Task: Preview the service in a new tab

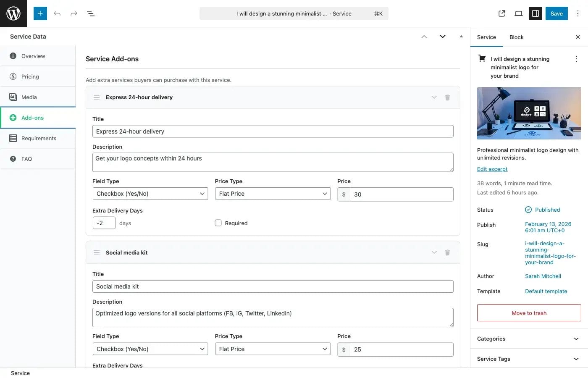Action: pos(501,13)
